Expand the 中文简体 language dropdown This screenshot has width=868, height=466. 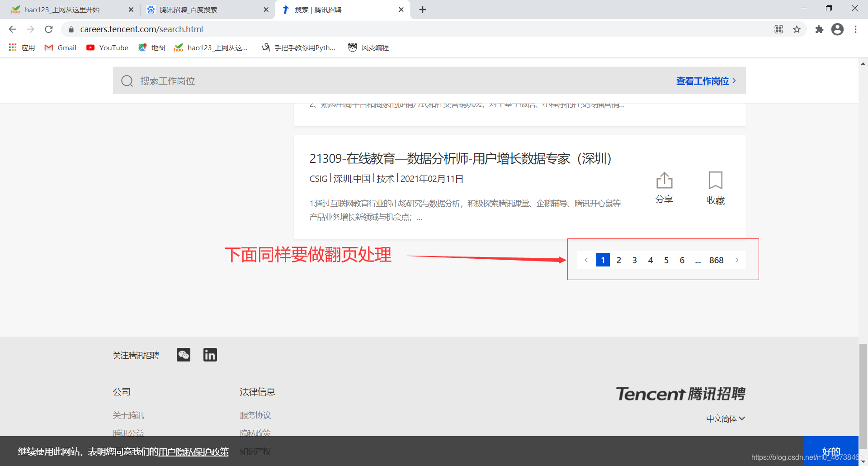pyautogui.click(x=726, y=418)
